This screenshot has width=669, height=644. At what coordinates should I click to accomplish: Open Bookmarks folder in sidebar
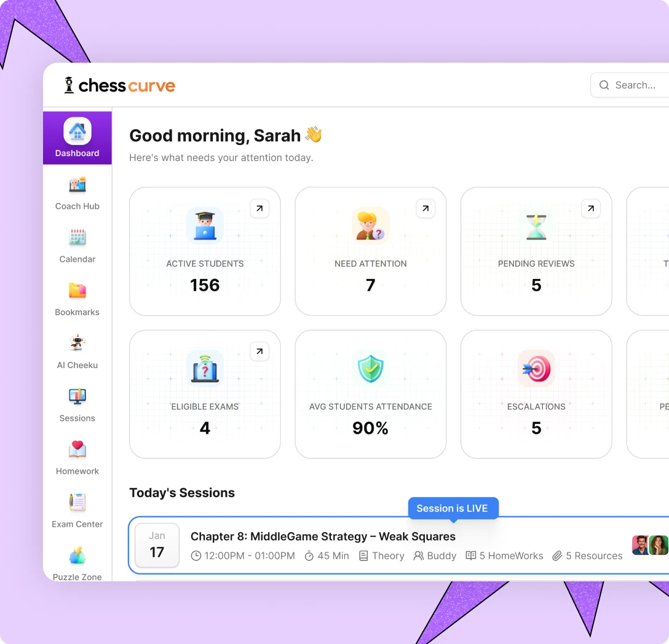(x=77, y=299)
